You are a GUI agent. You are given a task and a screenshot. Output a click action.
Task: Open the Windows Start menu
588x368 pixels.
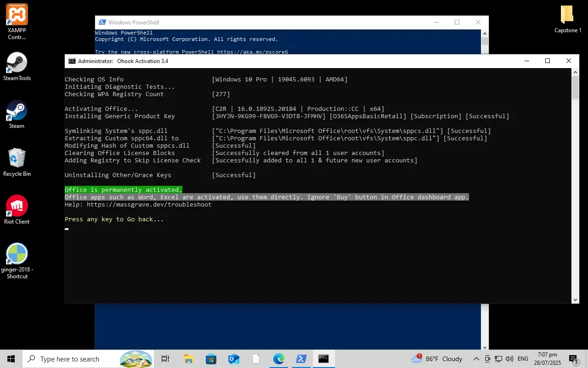[x=11, y=359]
